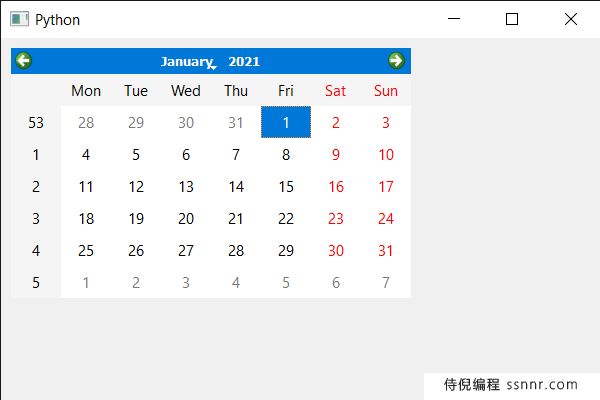Choose red Sunday date 24
Screen dimensions: 600x400
(x=386, y=218)
